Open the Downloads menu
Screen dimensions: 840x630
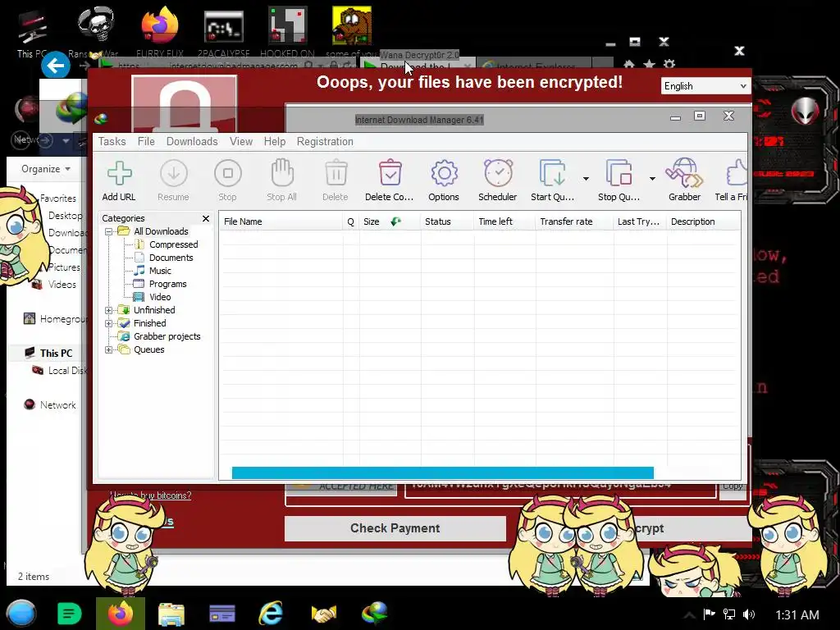click(x=192, y=141)
